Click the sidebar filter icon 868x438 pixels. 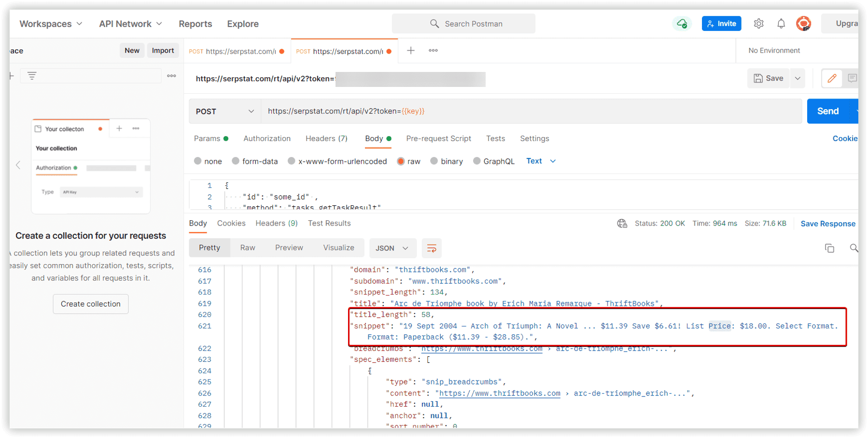pyautogui.click(x=32, y=76)
